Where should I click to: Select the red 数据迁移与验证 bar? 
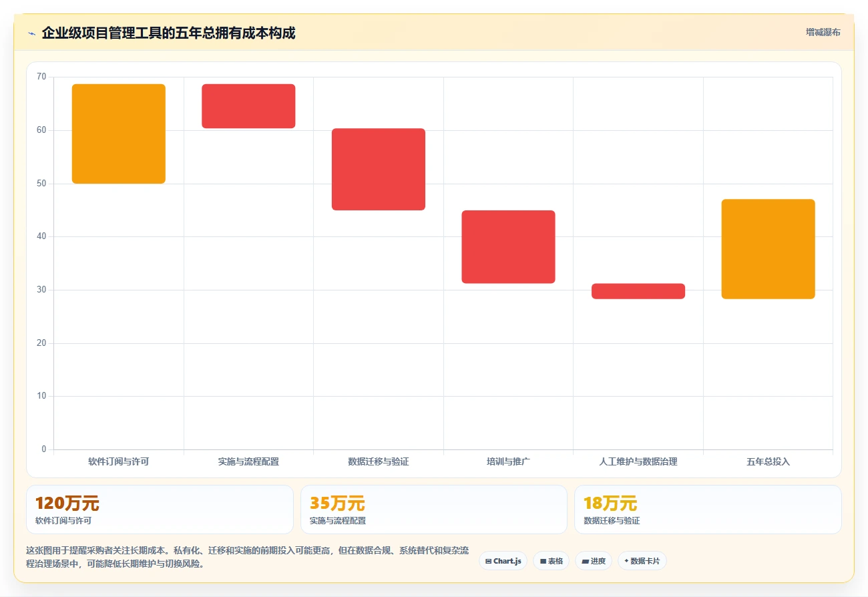[379, 169]
